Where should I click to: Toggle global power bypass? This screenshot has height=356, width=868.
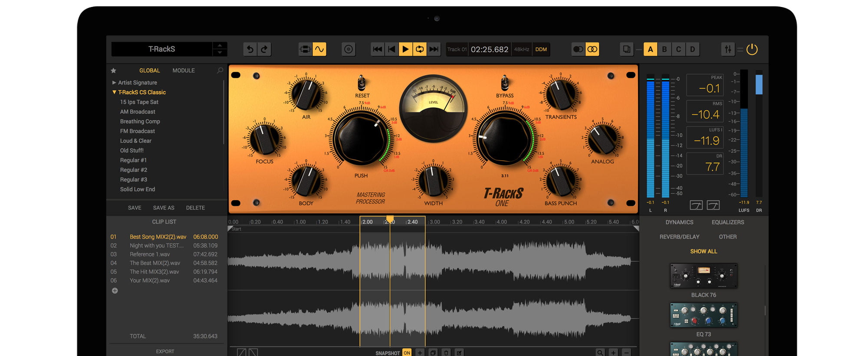coord(752,49)
